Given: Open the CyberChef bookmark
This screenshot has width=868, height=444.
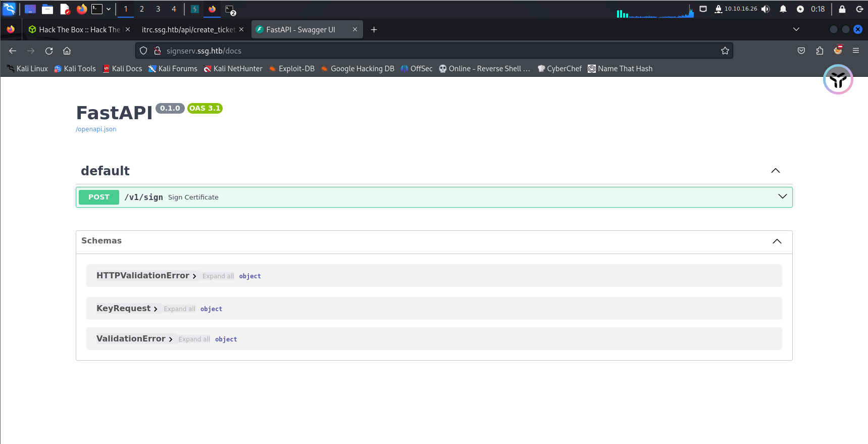Looking at the screenshot, I should pos(559,69).
